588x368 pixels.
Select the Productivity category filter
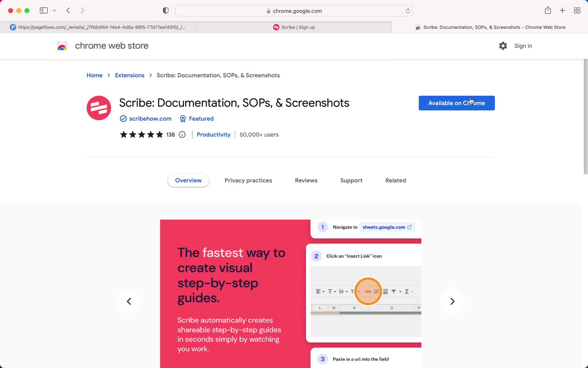(x=214, y=134)
